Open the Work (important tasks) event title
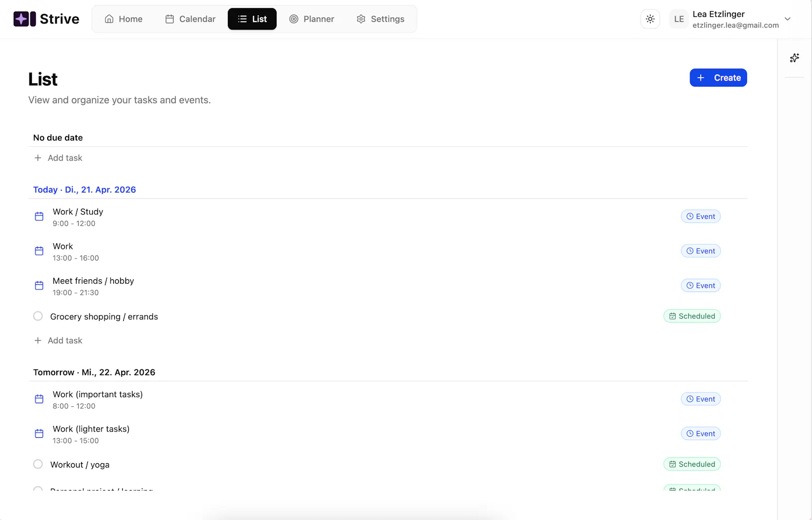The width and height of the screenshot is (812, 520). click(x=98, y=395)
